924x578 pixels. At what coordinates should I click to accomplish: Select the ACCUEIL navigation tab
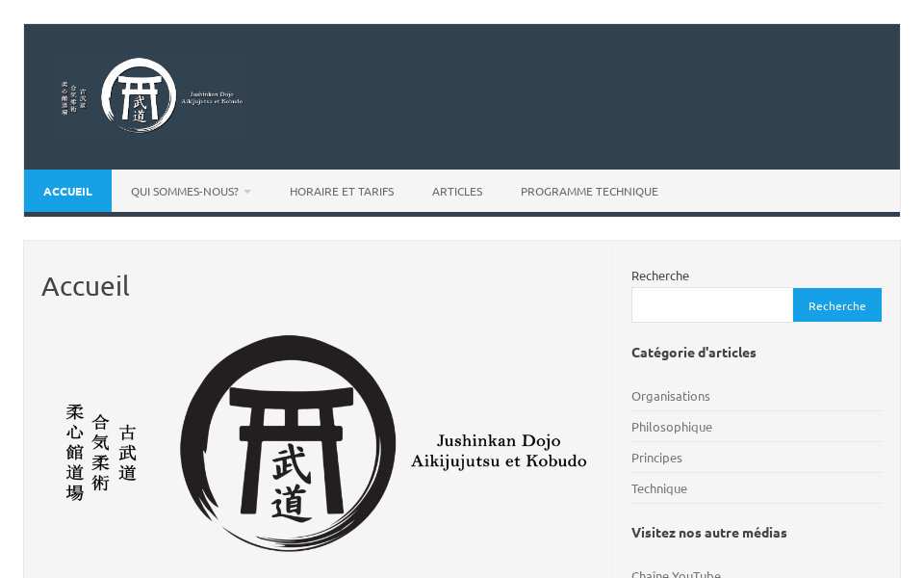pyautogui.click(x=67, y=191)
